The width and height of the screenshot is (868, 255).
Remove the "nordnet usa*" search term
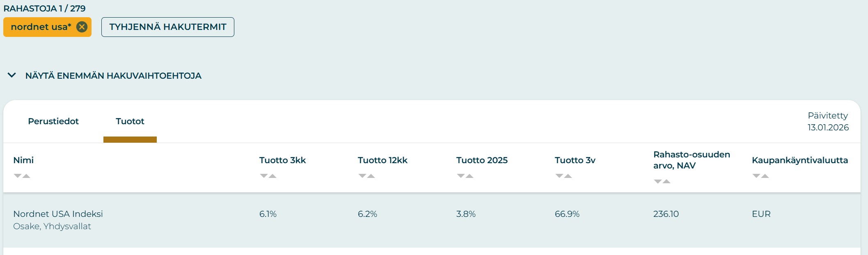(x=82, y=27)
